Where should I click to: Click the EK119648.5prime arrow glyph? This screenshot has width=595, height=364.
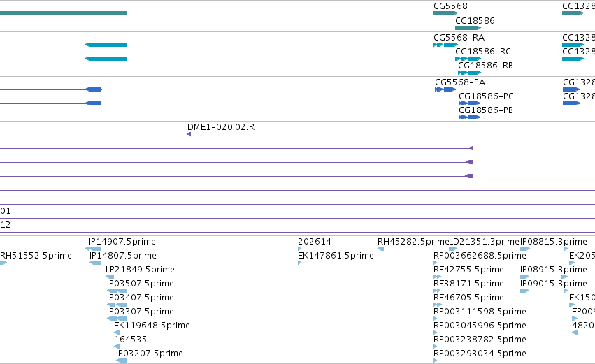[117, 333]
